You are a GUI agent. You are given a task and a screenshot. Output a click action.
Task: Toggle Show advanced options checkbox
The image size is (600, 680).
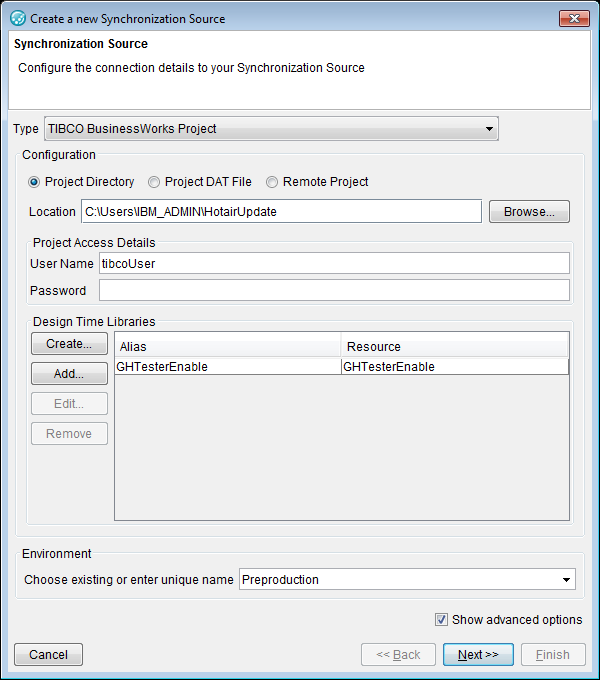point(442,620)
